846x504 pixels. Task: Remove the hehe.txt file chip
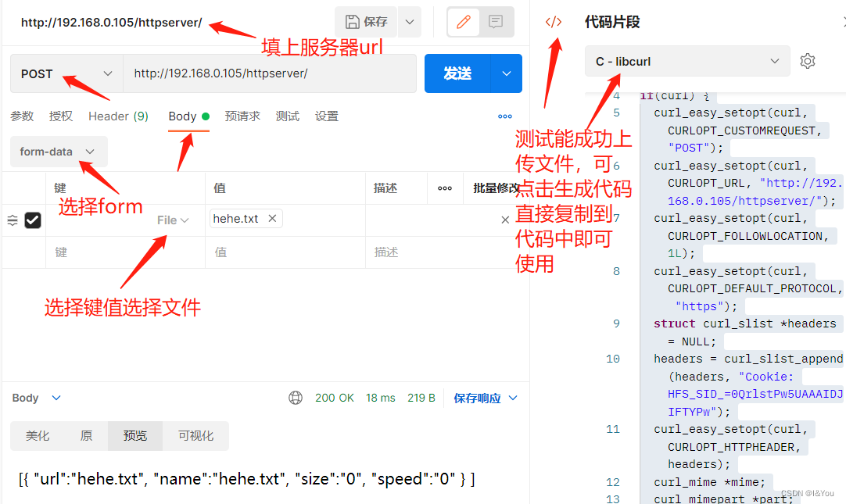point(272,218)
